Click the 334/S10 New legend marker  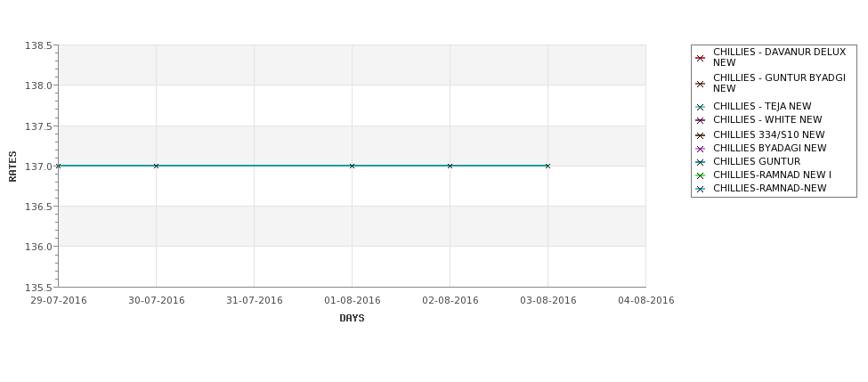(x=701, y=135)
